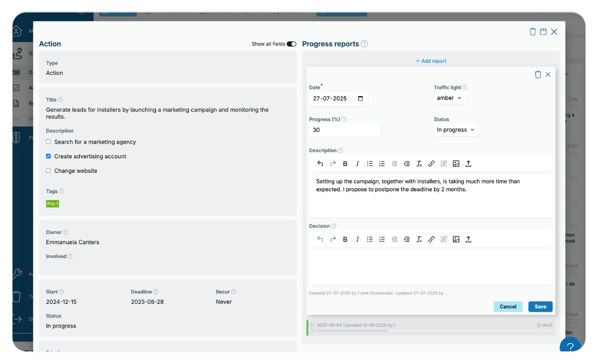The height and width of the screenshot is (364, 598).
Task: Open the Status In progress dropdown
Action: pyautogui.click(x=456, y=129)
